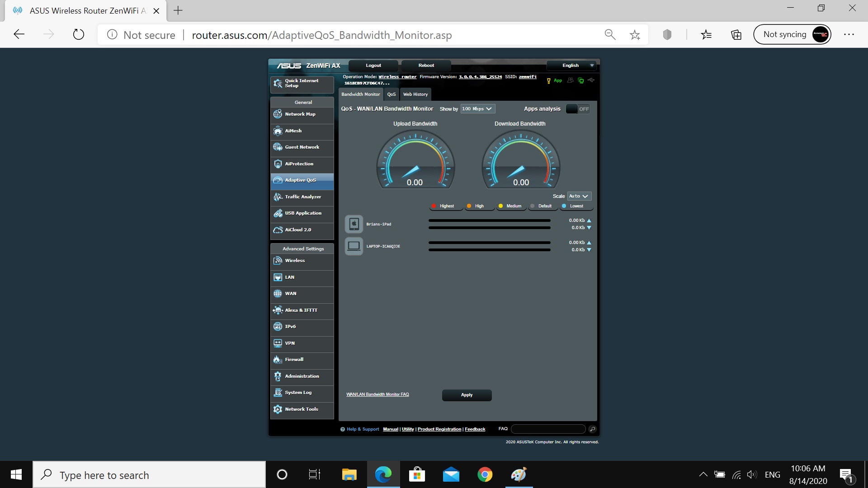The height and width of the screenshot is (488, 868).
Task: Select the QoS tab
Action: click(392, 94)
